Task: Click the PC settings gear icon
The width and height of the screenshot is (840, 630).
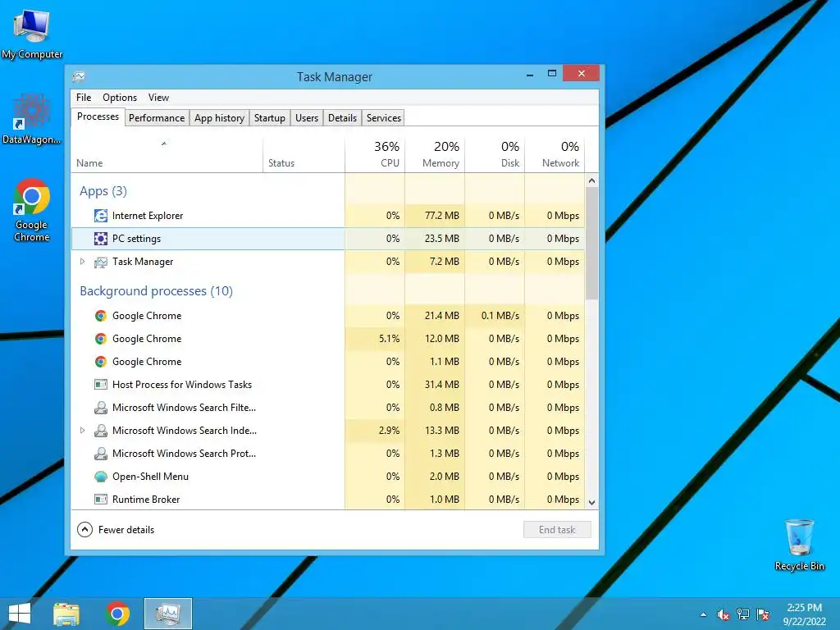Action: point(101,239)
